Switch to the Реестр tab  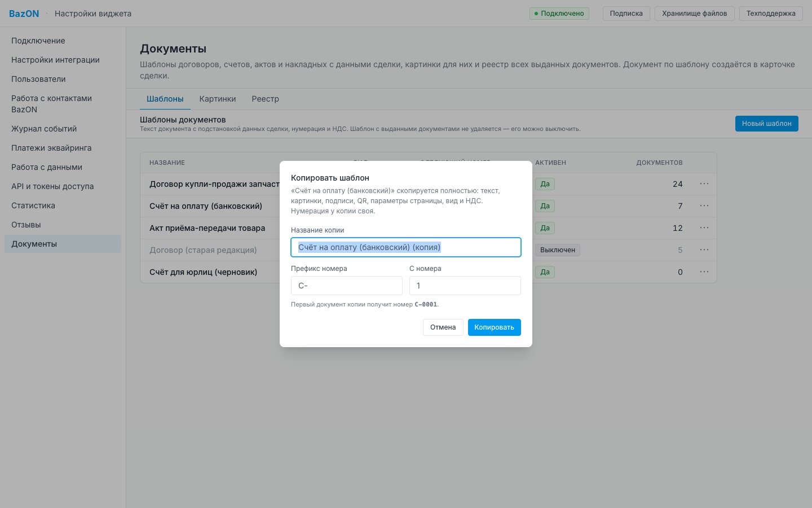266,99
